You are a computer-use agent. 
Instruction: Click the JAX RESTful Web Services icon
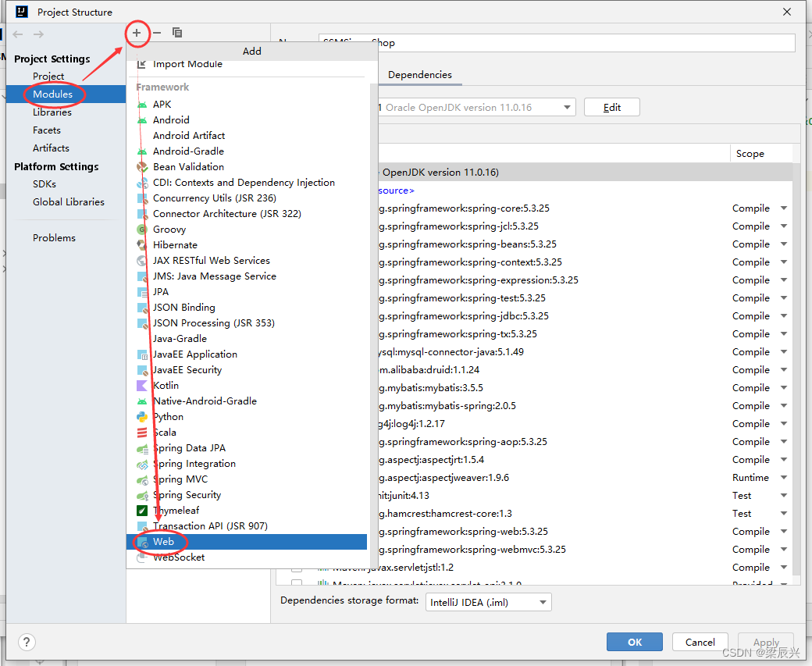142,261
